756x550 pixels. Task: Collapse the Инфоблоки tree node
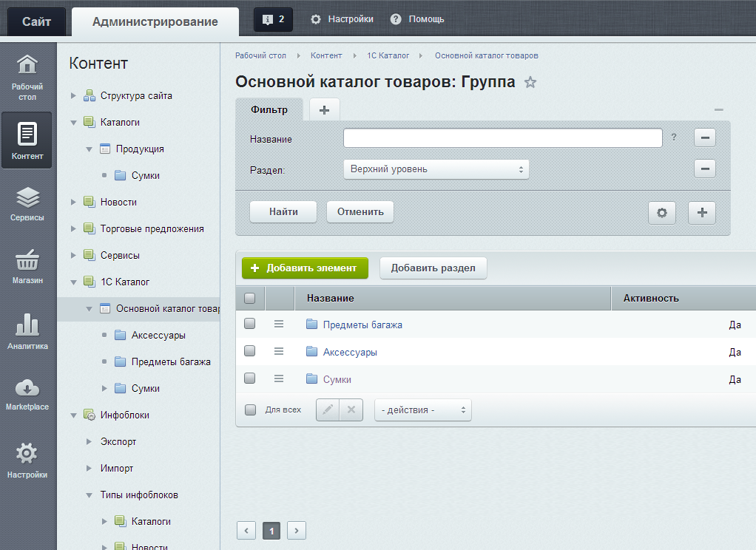click(x=74, y=415)
